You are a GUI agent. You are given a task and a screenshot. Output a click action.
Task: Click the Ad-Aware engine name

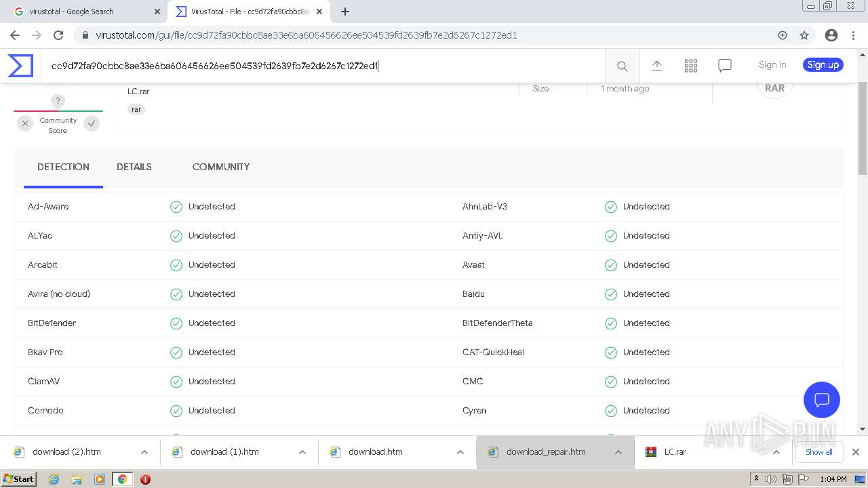48,207
